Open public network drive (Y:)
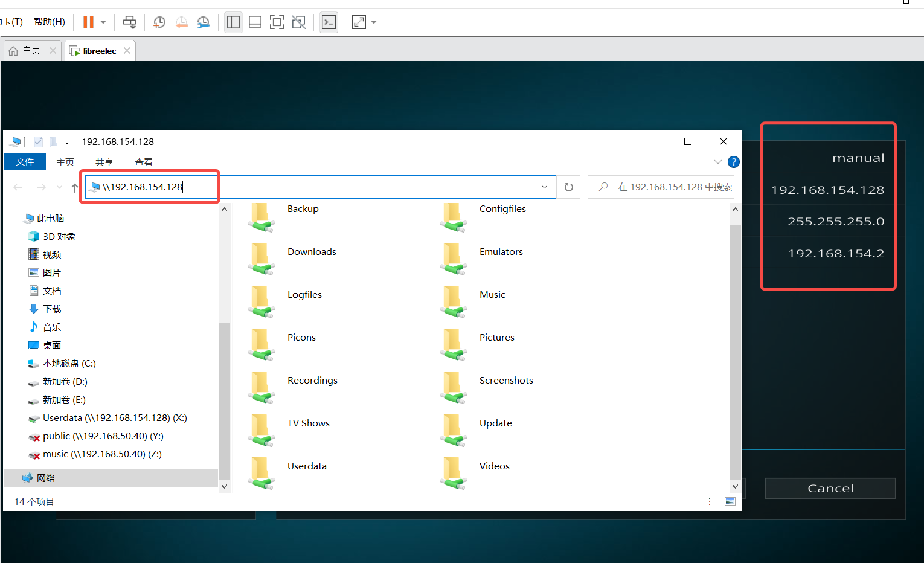The image size is (924, 563). tap(96, 436)
